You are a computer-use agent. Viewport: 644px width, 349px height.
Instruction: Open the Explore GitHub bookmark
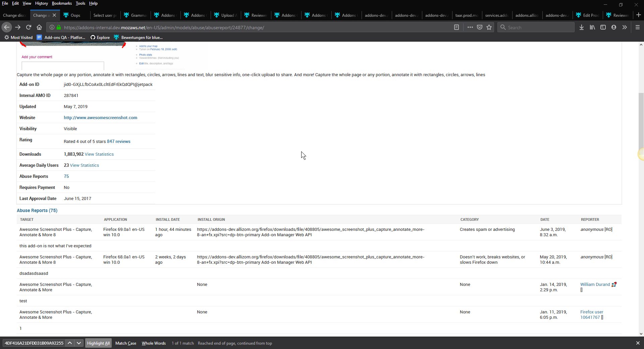click(100, 37)
